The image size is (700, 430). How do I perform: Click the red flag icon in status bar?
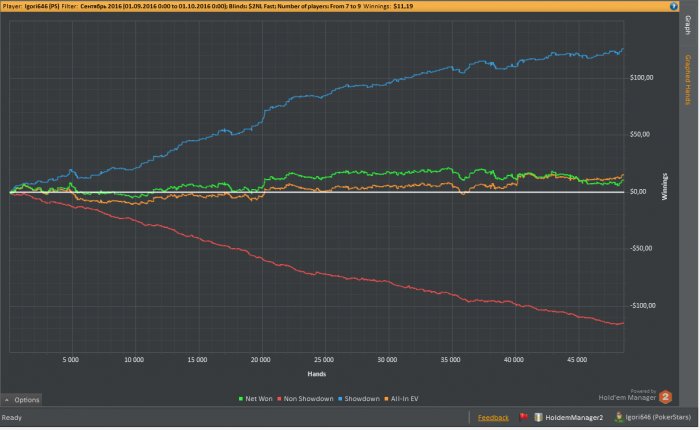point(523,417)
